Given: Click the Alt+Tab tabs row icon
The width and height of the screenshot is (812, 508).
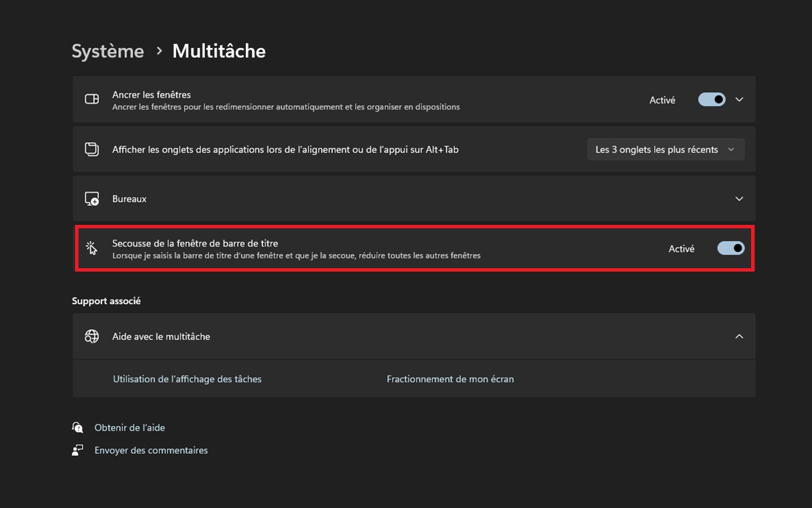Looking at the screenshot, I should tap(91, 150).
